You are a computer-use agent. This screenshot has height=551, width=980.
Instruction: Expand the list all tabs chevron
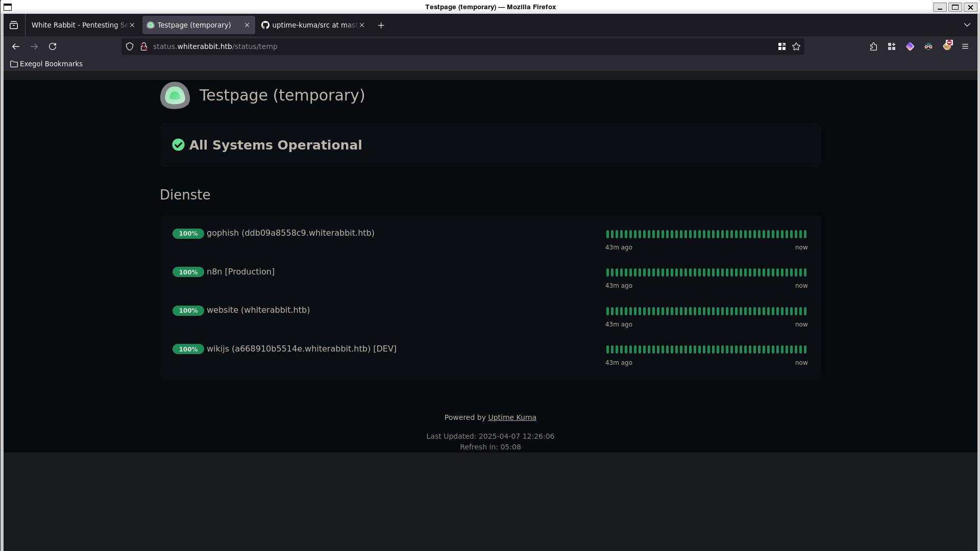967,25
